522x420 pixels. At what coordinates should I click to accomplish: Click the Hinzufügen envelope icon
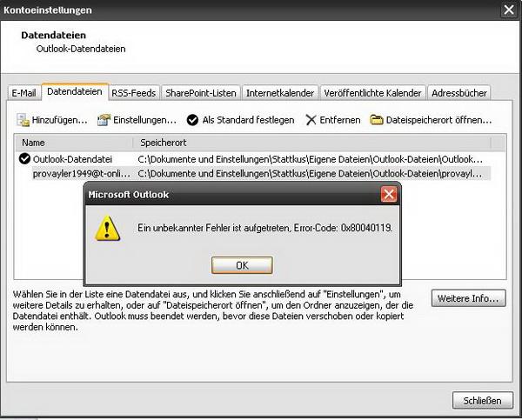(23, 120)
